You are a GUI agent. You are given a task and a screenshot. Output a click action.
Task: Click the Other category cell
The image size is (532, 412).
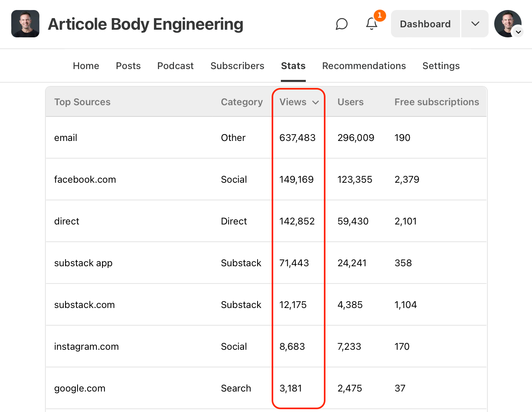pos(233,138)
